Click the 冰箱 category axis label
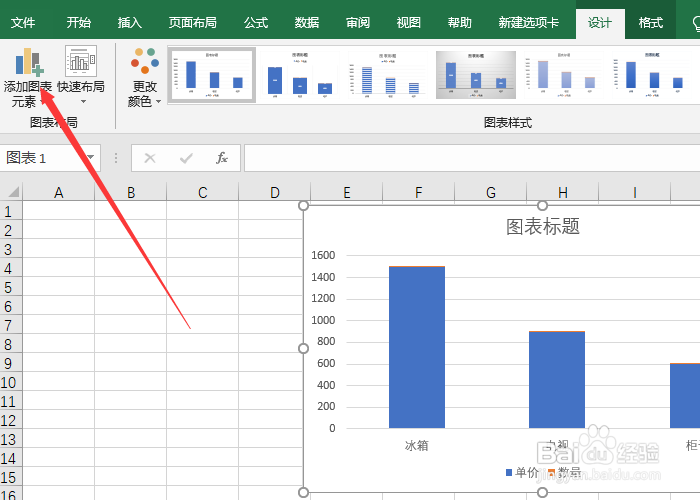 417,445
